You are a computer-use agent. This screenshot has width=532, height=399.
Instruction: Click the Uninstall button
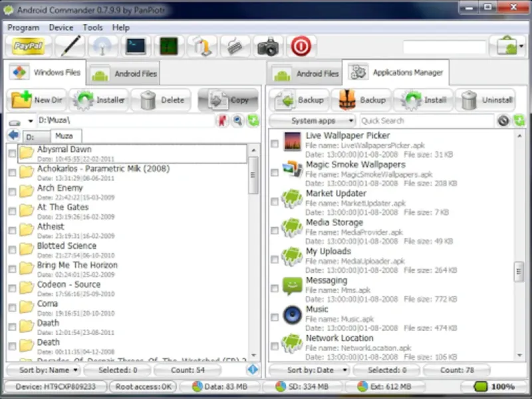pos(485,100)
